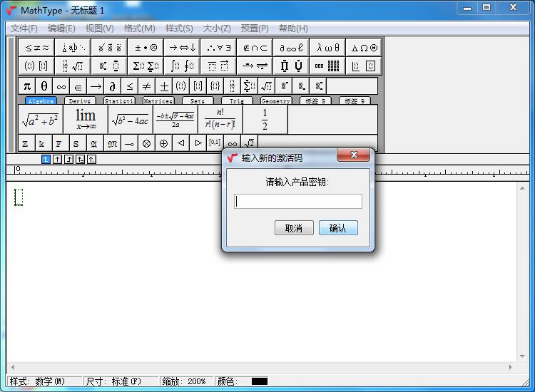Focus the product key input field
The image size is (535, 392).
298,202
